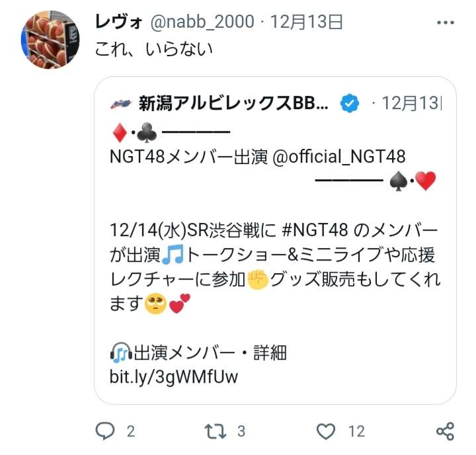Click the 12月13日 tweet timestamp
The image size is (476, 455).
pos(306,22)
